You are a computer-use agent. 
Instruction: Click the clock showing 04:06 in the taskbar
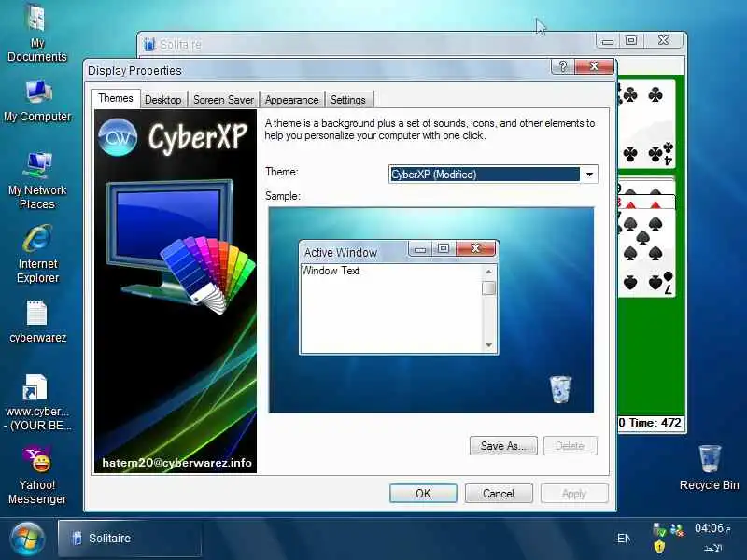712,528
